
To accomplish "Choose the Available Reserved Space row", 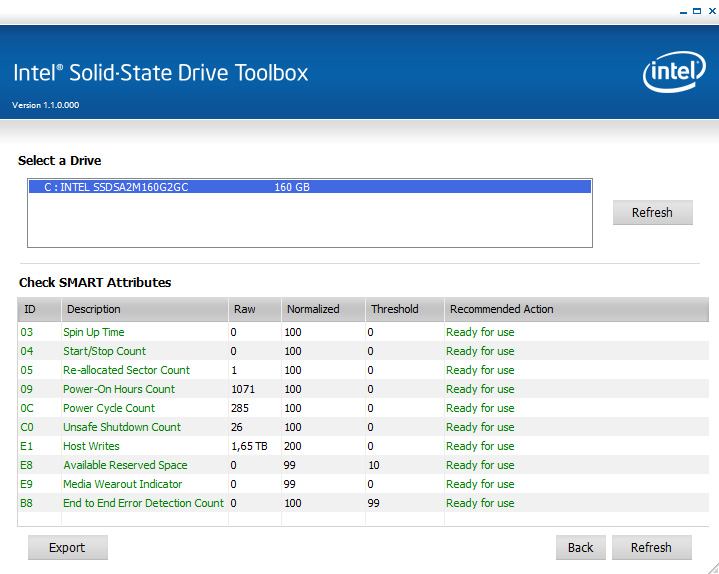I will click(x=125, y=465).
